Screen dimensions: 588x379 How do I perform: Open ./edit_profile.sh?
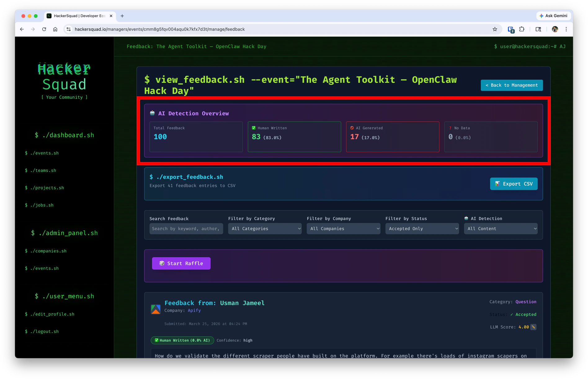coord(50,314)
